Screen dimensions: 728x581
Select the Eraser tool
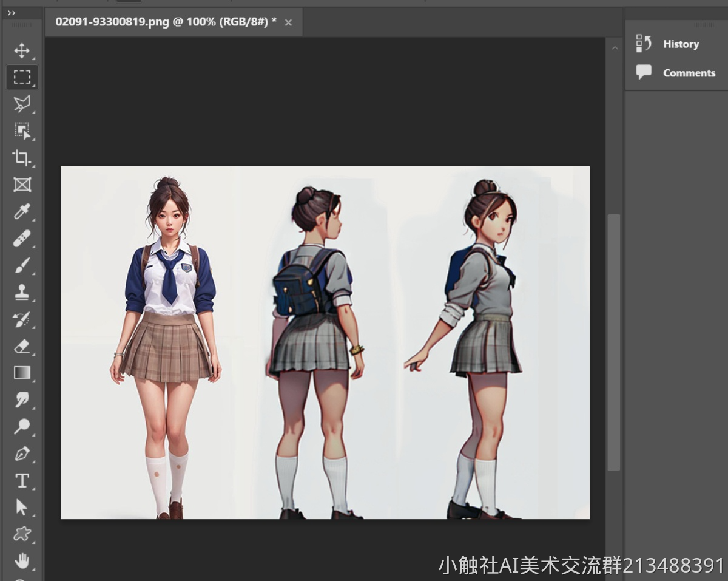[22, 346]
